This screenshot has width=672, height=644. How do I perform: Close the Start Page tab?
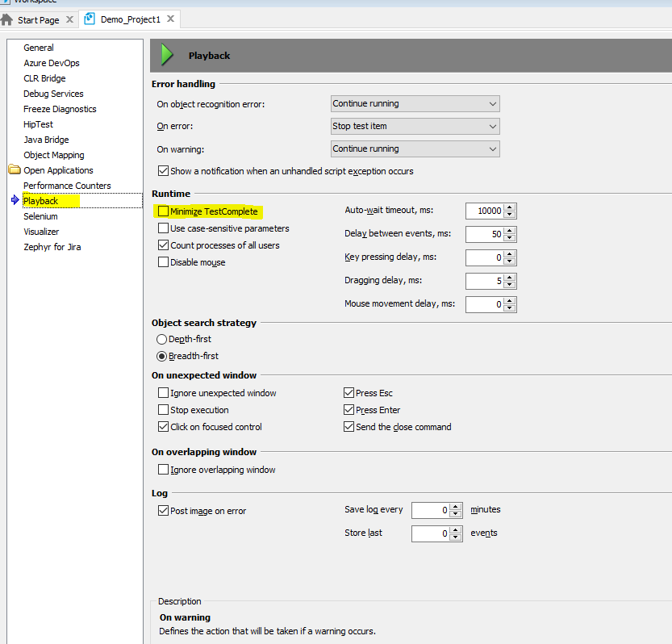click(69, 19)
